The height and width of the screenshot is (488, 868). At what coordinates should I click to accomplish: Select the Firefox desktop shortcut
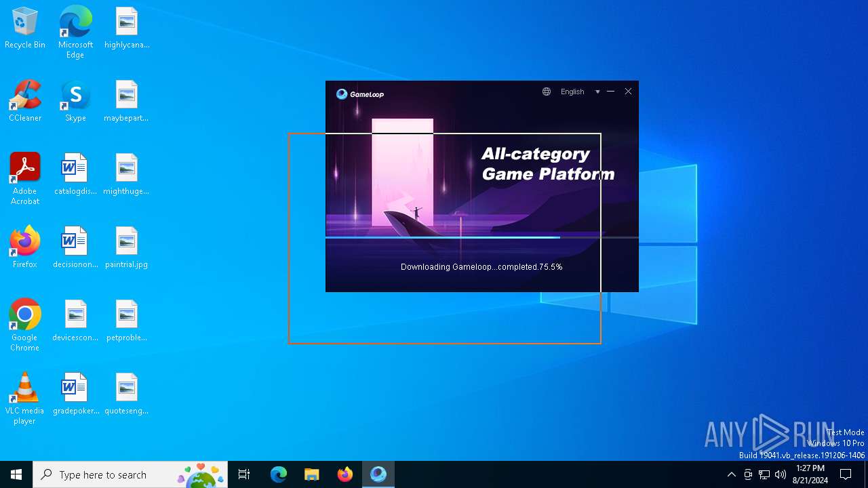point(25,248)
